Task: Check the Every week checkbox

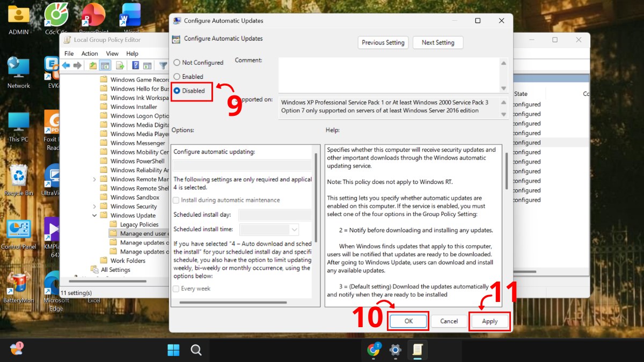Action: click(175, 289)
